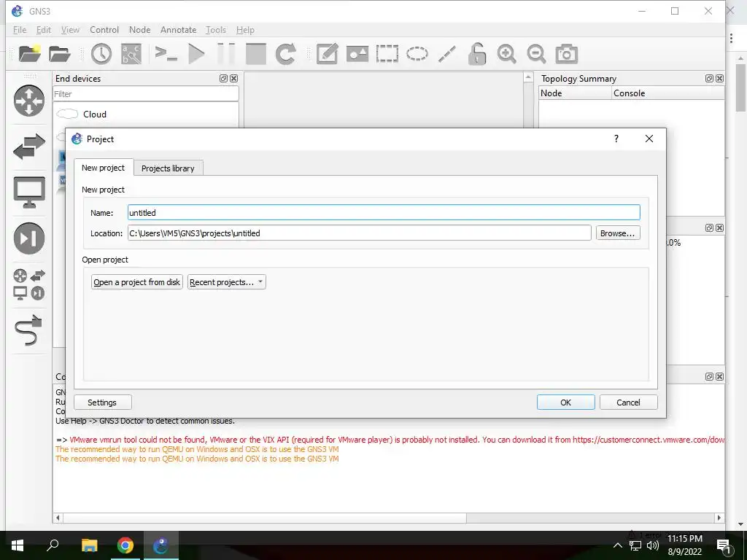Open console to all devices icon
The height and width of the screenshot is (560, 747).
click(166, 53)
